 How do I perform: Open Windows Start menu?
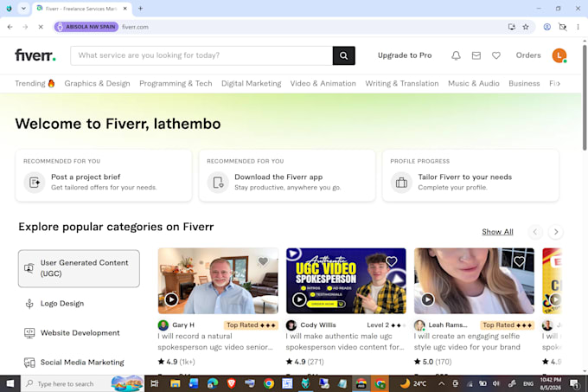(10, 383)
